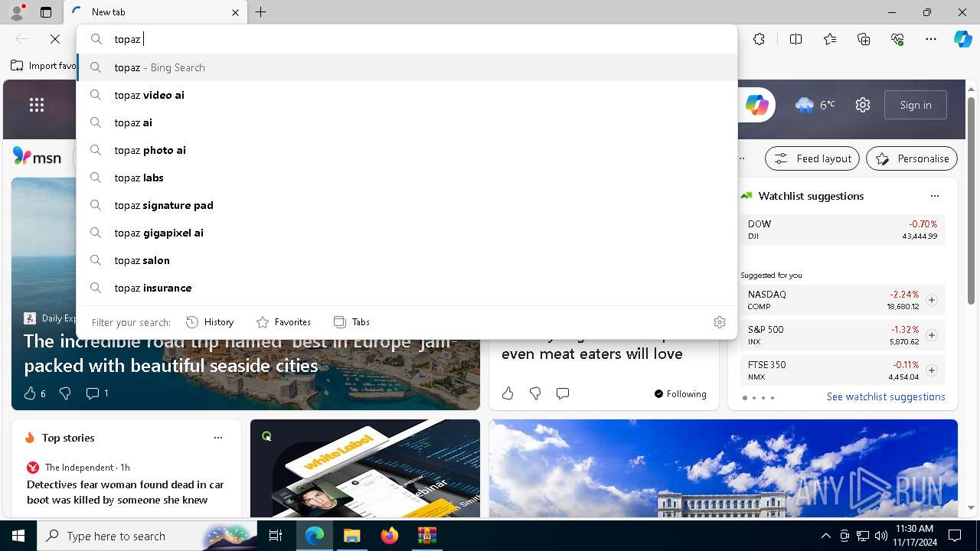Open WinRAR from taskbar
Viewport: 980px width, 551px height.
pos(426,536)
